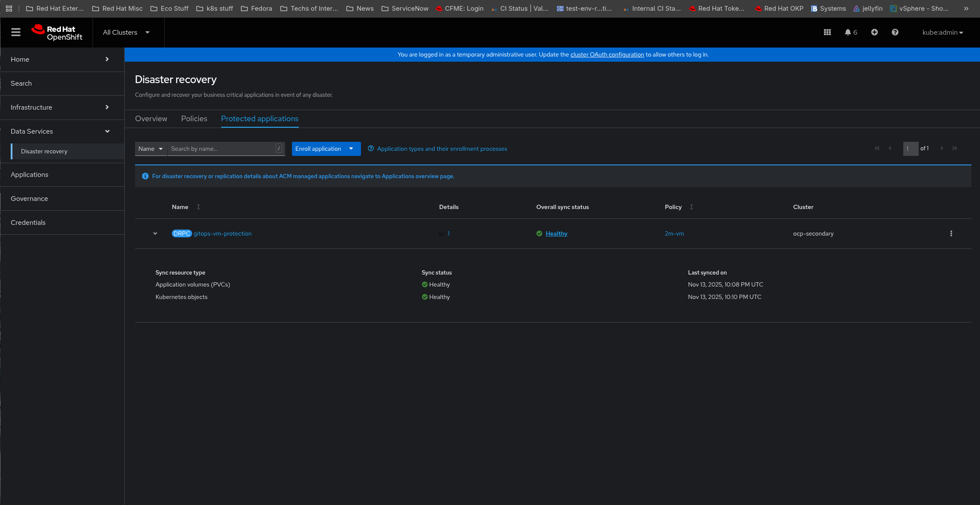Switch to the Overview tab
Screen dimensions: 980x505
[151, 119]
